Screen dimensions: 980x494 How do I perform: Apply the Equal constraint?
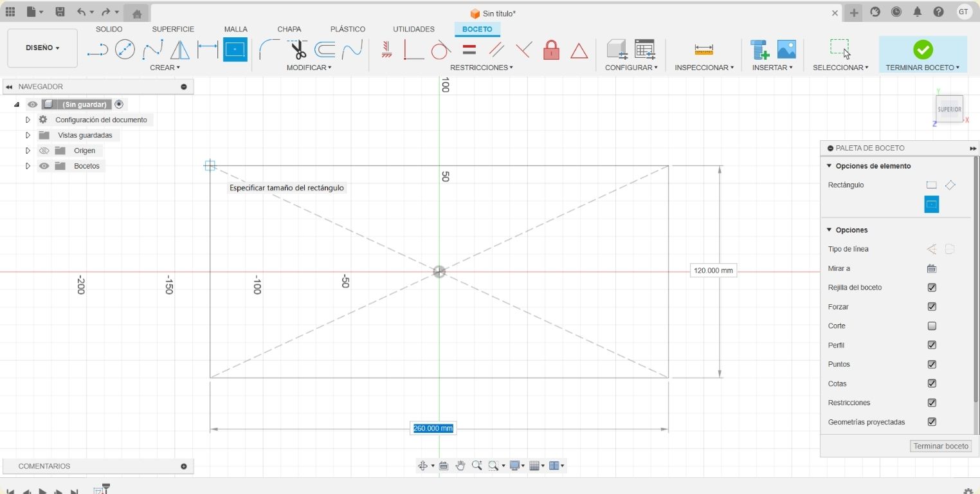pyautogui.click(x=469, y=50)
